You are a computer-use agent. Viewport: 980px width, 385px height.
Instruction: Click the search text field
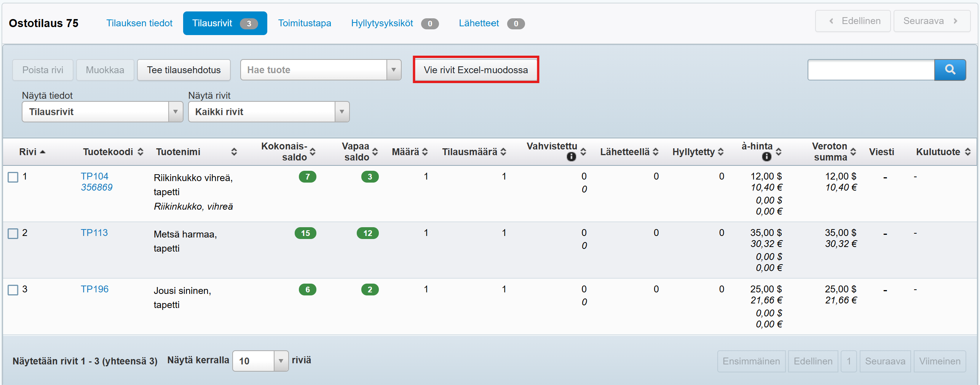point(871,70)
